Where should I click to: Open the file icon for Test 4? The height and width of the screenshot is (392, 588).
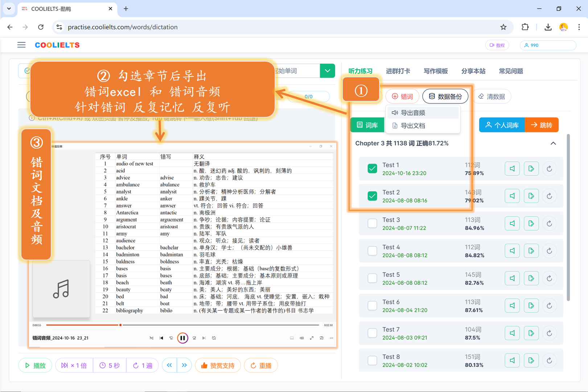[531, 251]
